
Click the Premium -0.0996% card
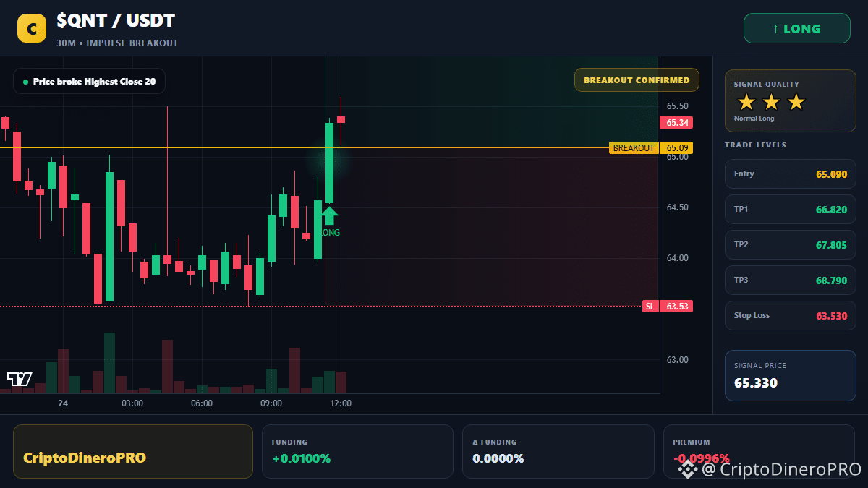(759, 451)
